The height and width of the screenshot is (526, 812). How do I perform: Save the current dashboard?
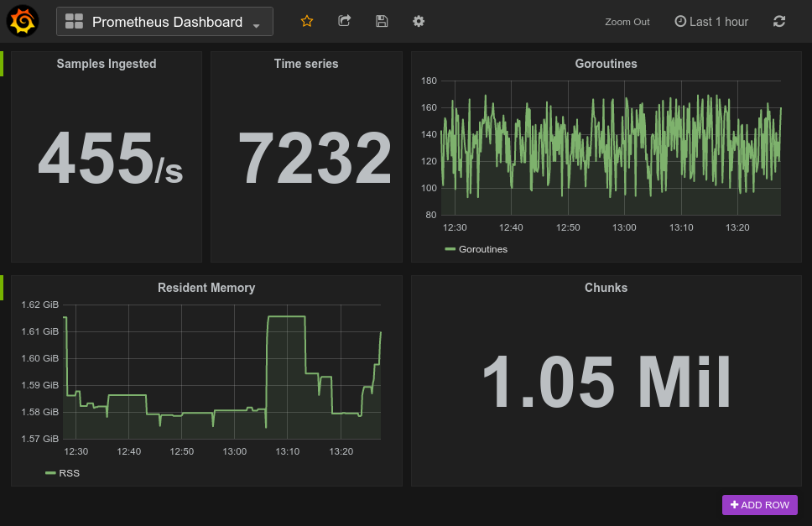pyautogui.click(x=382, y=21)
